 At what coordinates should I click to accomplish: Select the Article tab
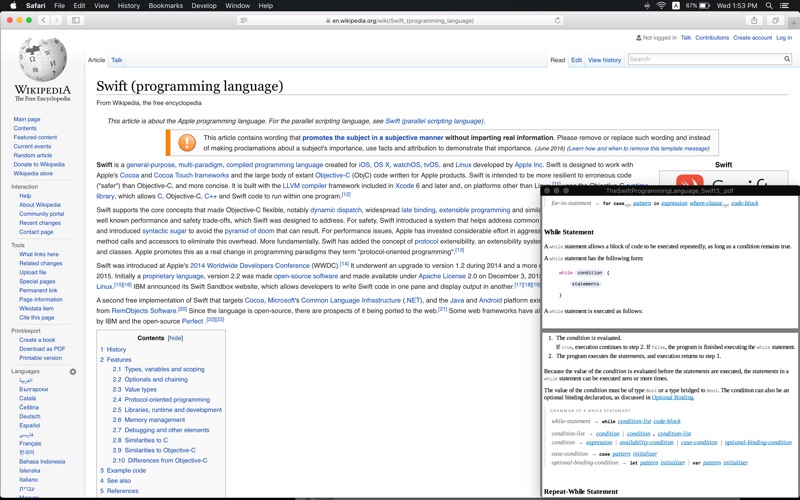(96, 60)
